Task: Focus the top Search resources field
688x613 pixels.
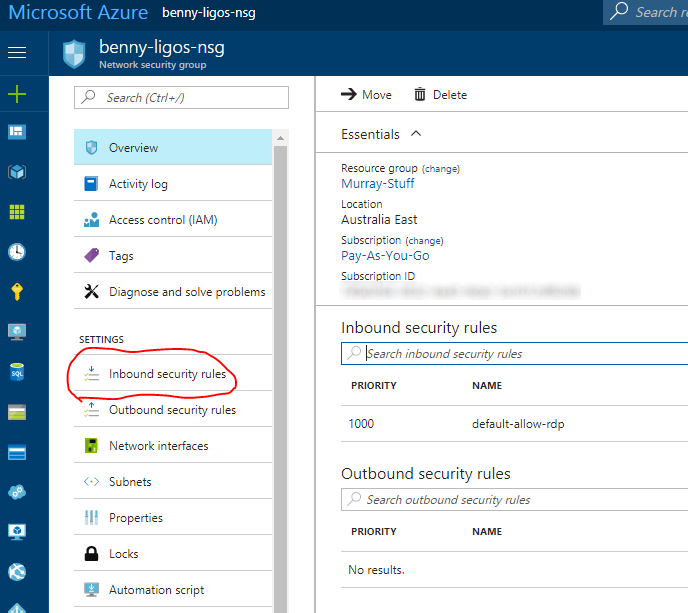Action: (x=645, y=12)
